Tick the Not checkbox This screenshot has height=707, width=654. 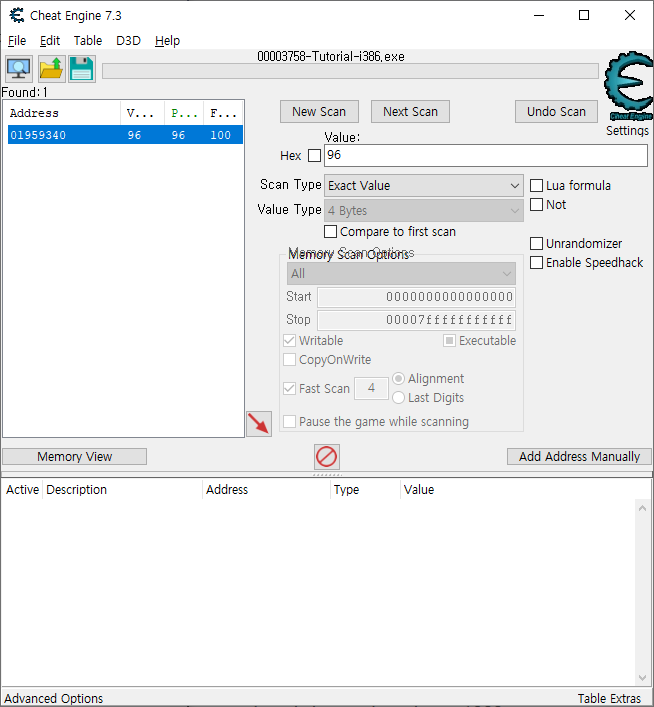point(536,205)
